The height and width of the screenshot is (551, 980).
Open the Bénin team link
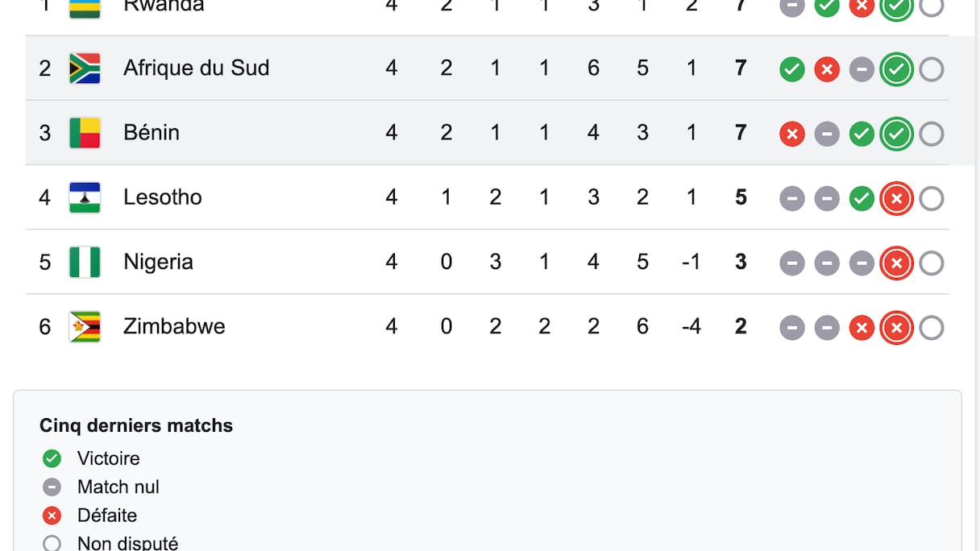point(152,133)
